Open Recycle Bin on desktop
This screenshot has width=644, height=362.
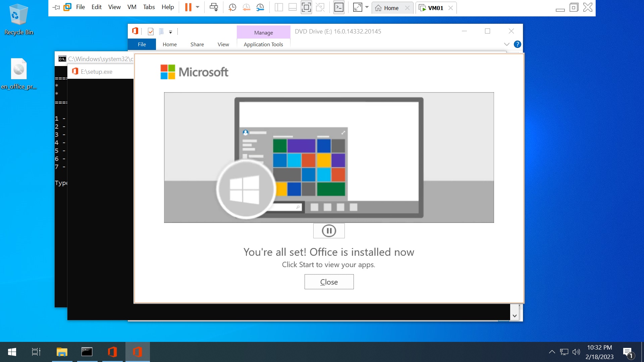[x=18, y=19]
